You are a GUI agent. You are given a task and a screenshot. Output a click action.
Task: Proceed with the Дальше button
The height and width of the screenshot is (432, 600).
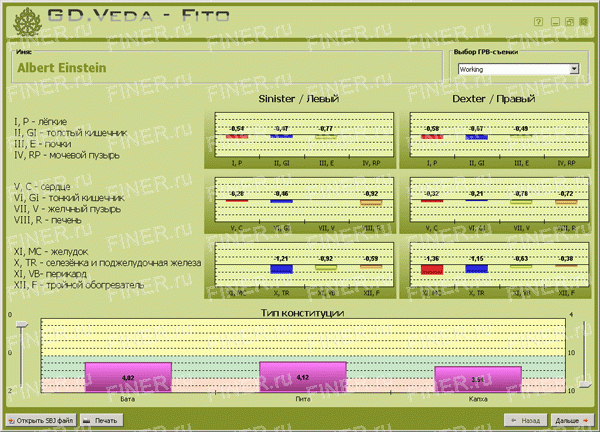pyautogui.click(x=572, y=420)
